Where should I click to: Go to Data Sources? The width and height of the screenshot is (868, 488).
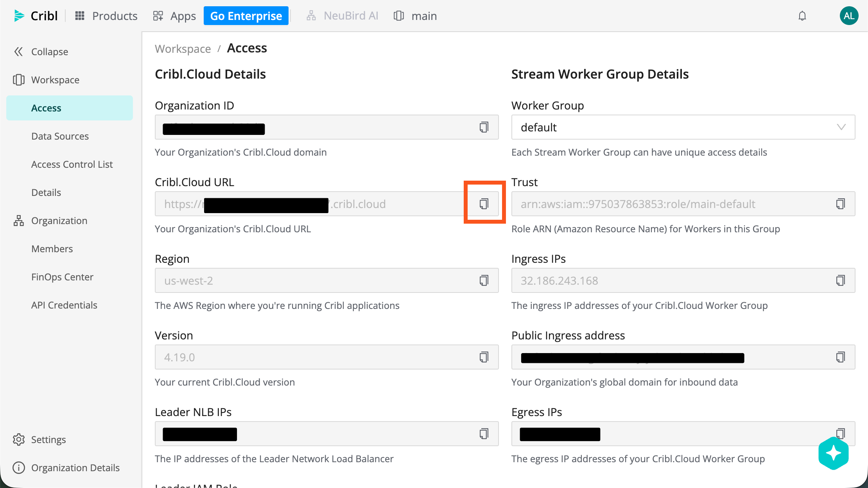pos(60,136)
